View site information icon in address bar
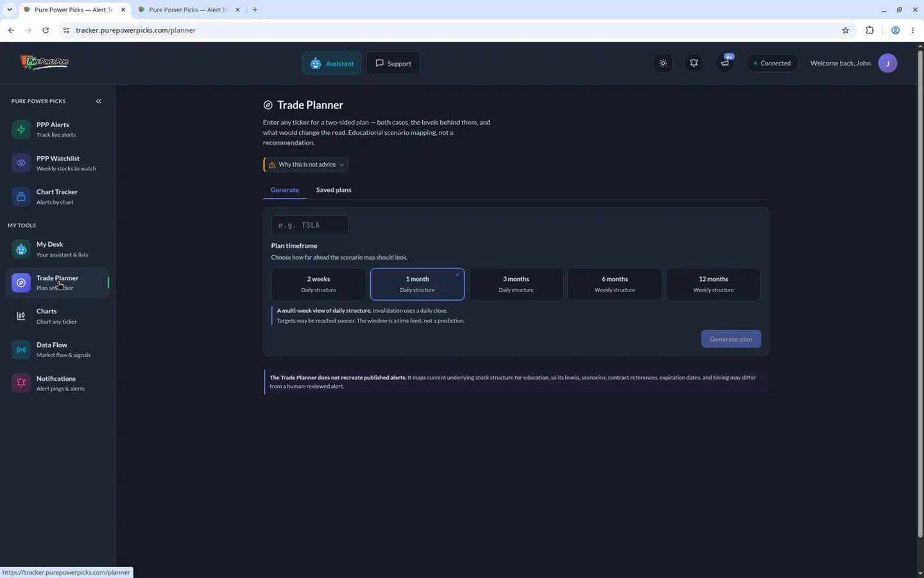This screenshot has width=924, height=578. coord(66,30)
